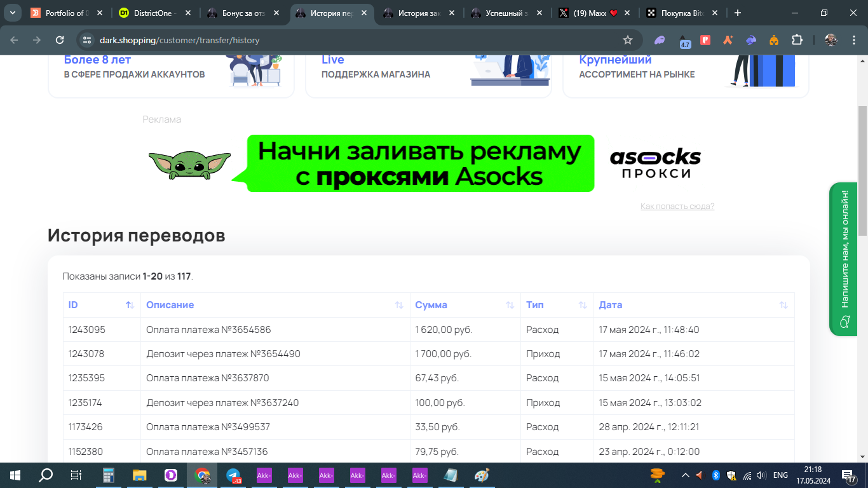868x488 pixels.
Task: Click the 'Оплата платежа №3637870' row text
Action: click(208, 378)
